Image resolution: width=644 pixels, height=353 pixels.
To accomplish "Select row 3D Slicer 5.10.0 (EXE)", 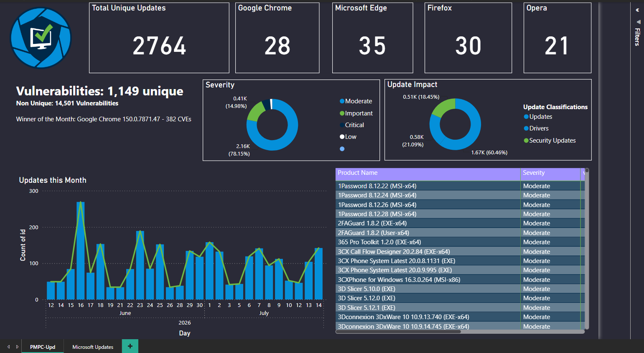I will click(460, 289).
